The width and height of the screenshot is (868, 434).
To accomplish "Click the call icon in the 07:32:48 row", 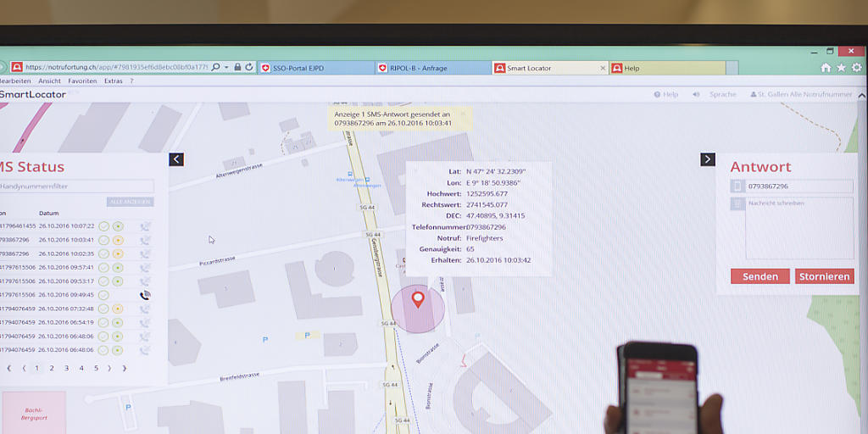I will click(x=145, y=309).
